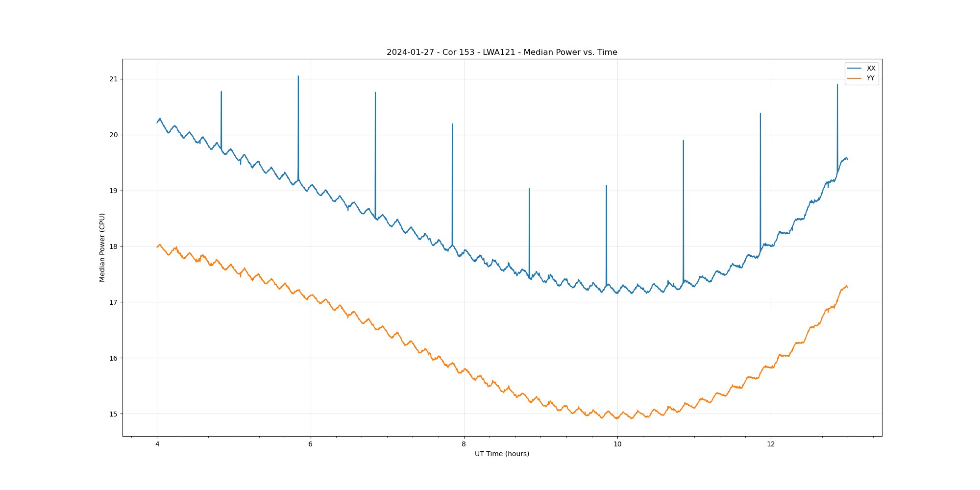Click the 'Median Power (CPU)' y-axis label
980x490 pixels.
pyautogui.click(x=102, y=247)
